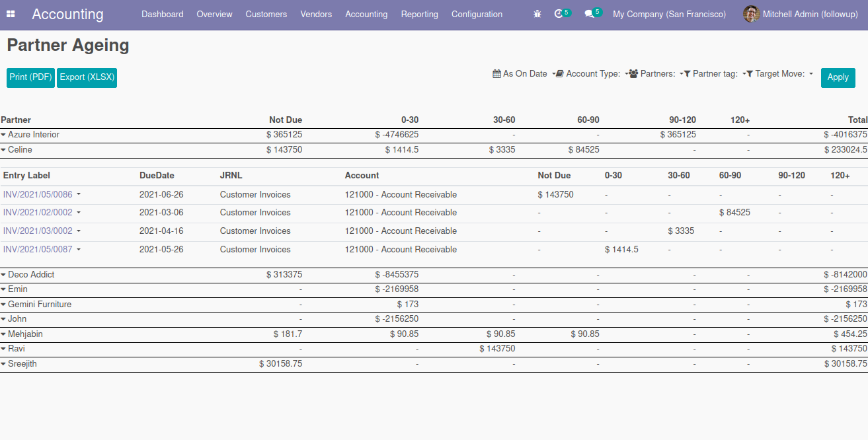
Task: Click the Print (PDF) button
Action: coord(30,77)
